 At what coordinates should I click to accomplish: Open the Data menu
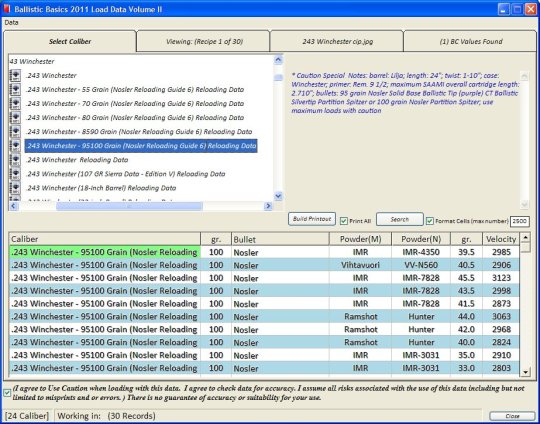pos(11,23)
